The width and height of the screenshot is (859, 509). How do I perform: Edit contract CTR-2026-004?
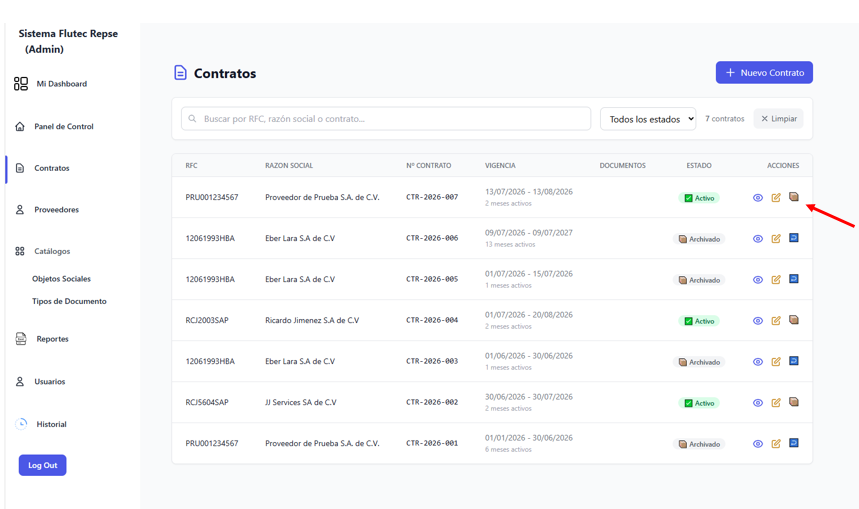tap(776, 321)
